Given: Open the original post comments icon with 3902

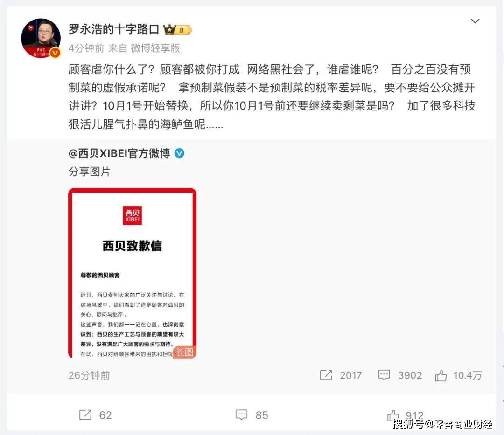Looking at the screenshot, I should pyautogui.click(x=384, y=375).
